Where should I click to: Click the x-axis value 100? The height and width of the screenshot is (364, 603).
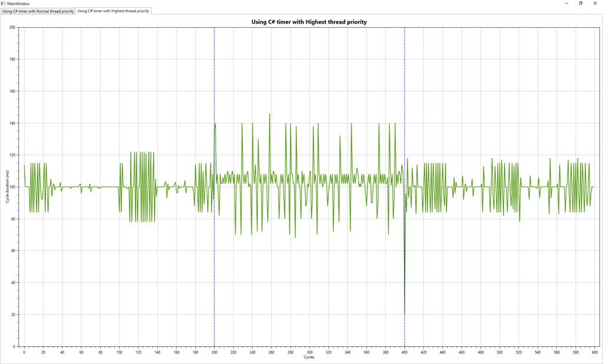pos(119,352)
